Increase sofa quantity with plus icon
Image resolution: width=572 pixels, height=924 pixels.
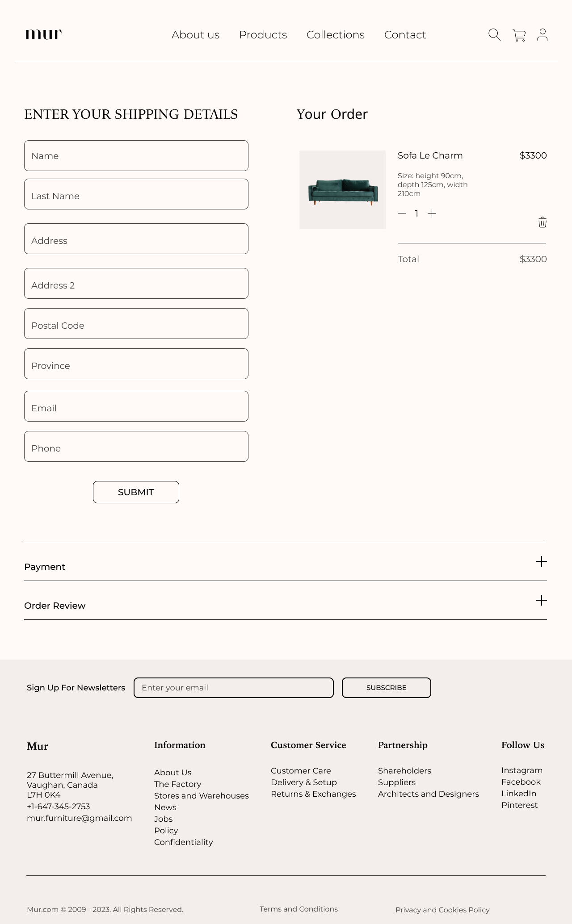coord(432,213)
